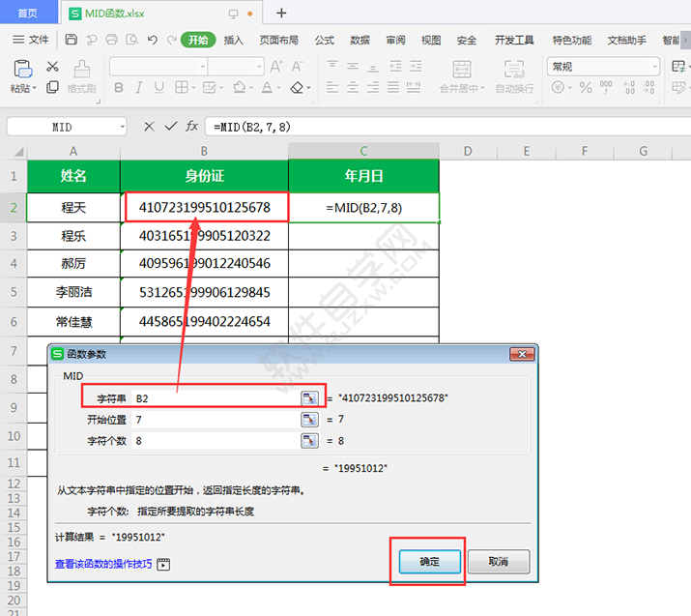
Task: Click the Undo arrow icon
Action: 153,40
